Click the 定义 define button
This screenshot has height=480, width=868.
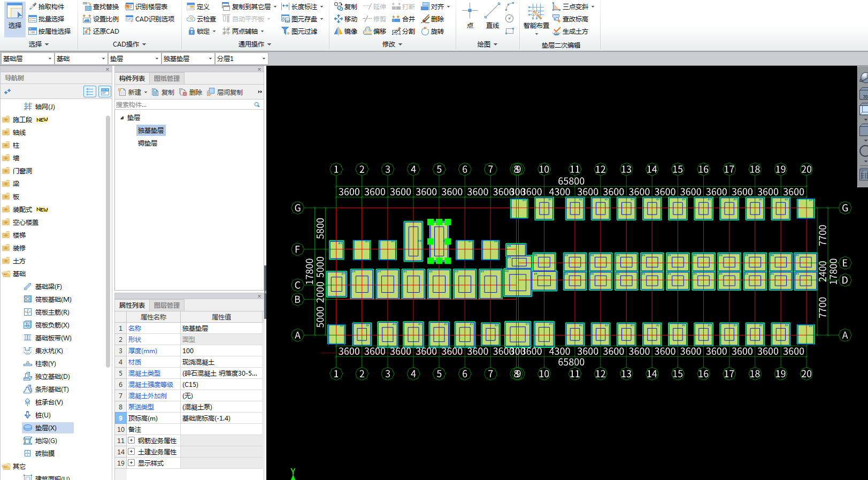[x=198, y=6]
